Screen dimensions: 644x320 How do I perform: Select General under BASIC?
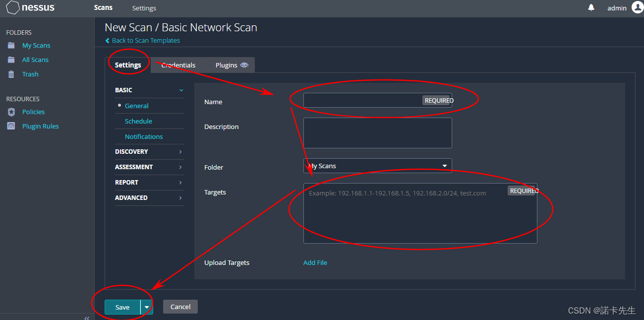click(x=137, y=106)
